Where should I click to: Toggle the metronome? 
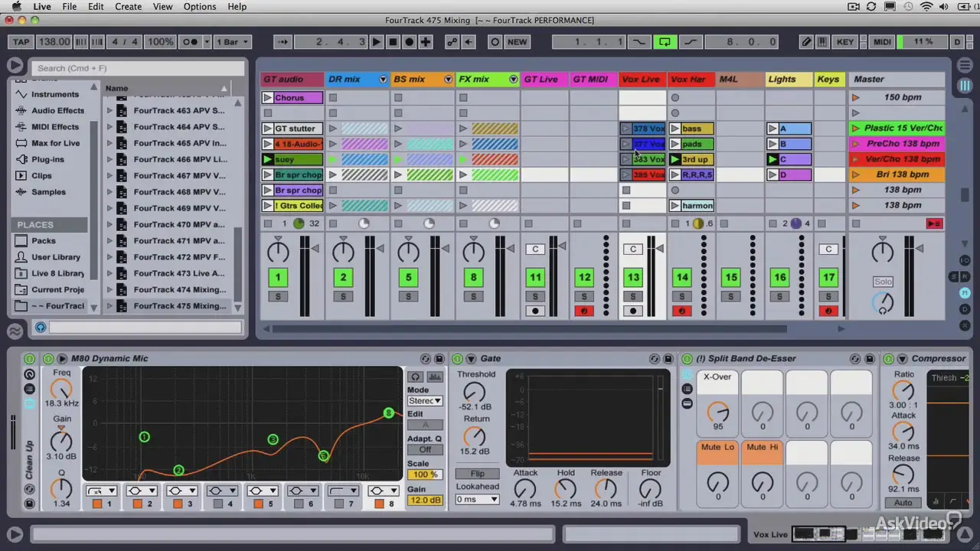pos(191,42)
